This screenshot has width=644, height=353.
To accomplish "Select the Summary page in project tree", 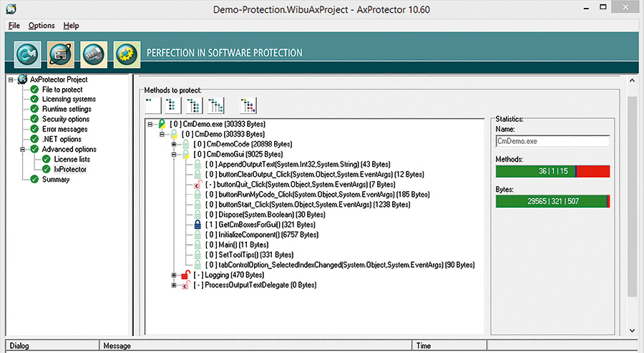I will (x=56, y=179).
